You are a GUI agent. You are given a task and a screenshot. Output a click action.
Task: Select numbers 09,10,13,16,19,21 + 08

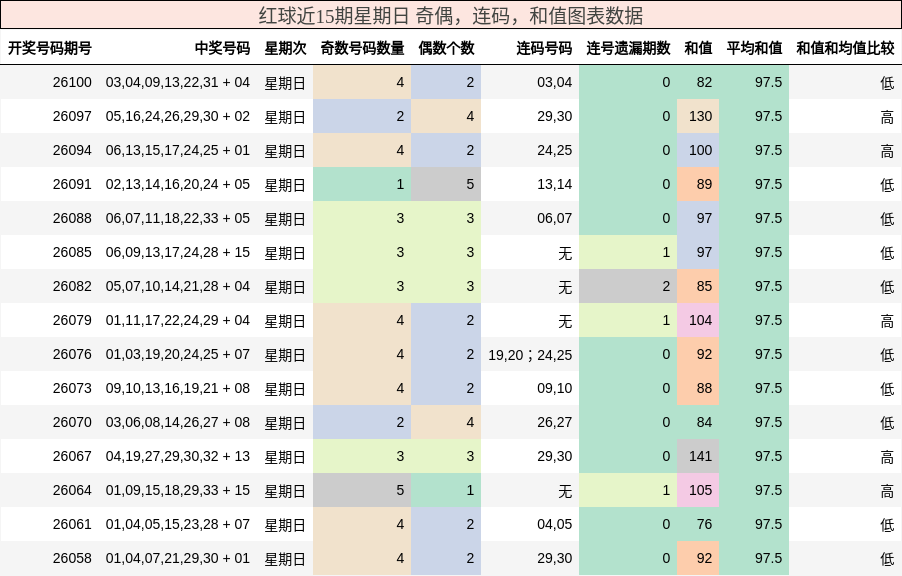pos(178,388)
